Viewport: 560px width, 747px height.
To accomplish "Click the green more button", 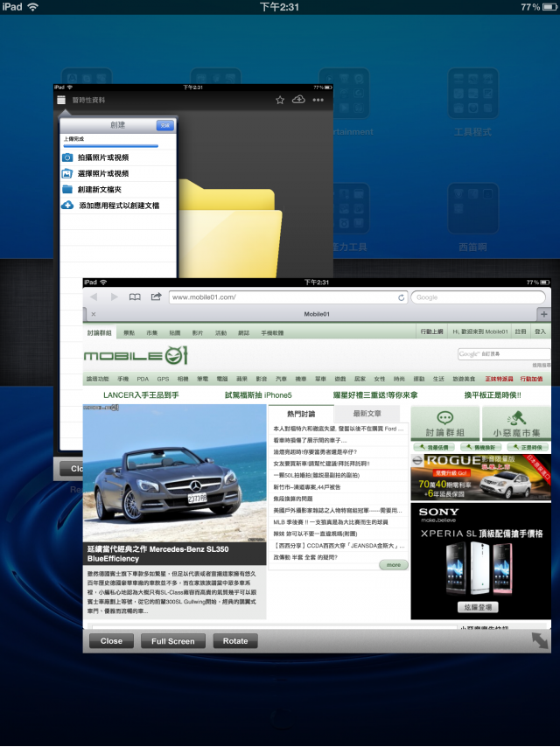I will (394, 564).
